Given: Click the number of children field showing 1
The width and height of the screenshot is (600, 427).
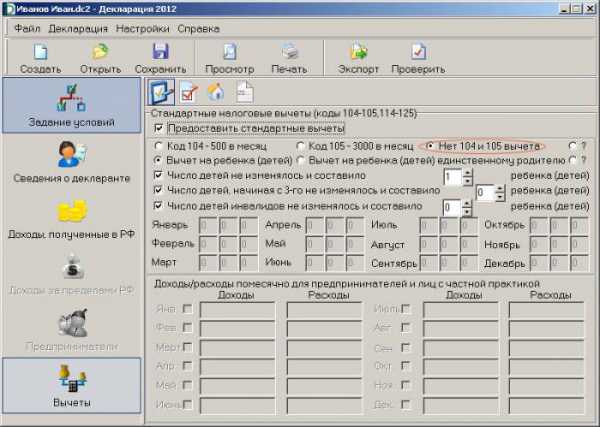Looking at the screenshot, I should click(x=453, y=177).
